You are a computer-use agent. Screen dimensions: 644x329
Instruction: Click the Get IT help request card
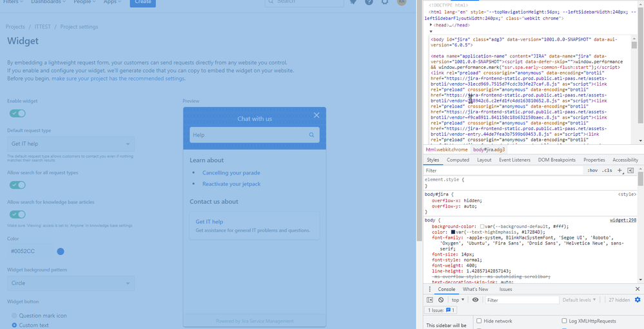[255, 225]
